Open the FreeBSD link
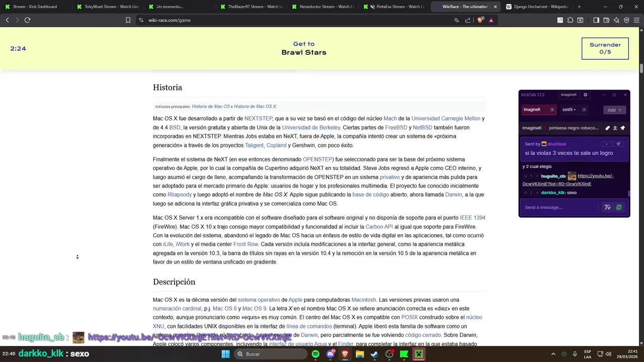The height and width of the screenshot is (362, 644). coord(396,128)
